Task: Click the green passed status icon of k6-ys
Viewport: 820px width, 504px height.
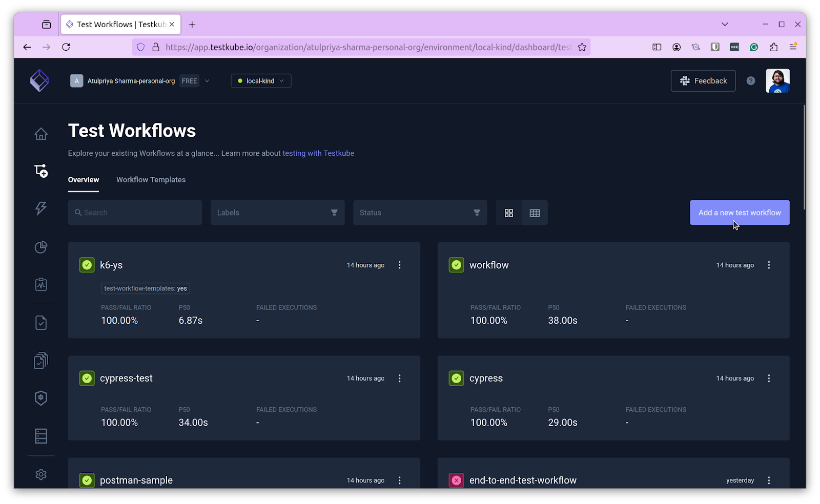Action: click(87, 265)
